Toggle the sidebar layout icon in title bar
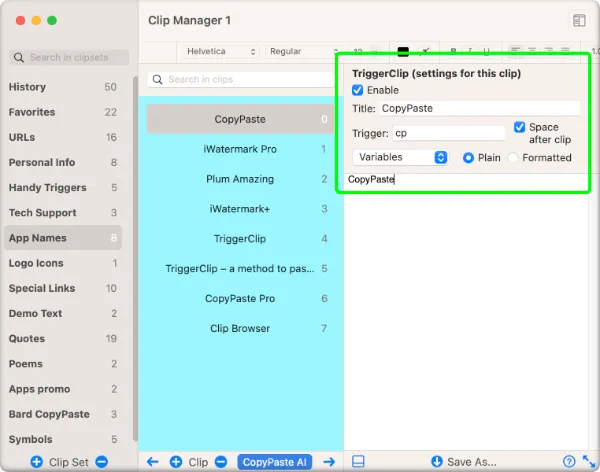 point(579,21)
